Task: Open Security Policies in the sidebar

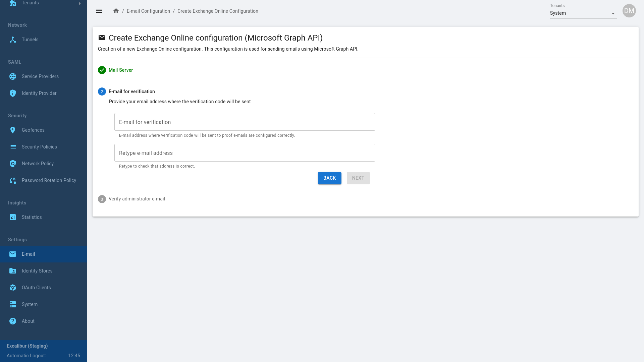Action: (x=39, y=147)
